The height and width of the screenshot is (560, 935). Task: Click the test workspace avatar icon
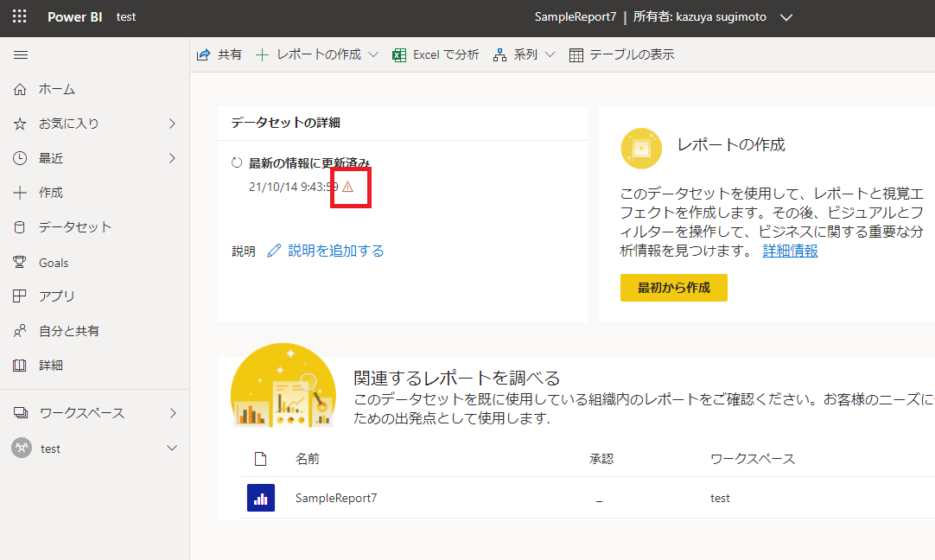tap(22, 448)
